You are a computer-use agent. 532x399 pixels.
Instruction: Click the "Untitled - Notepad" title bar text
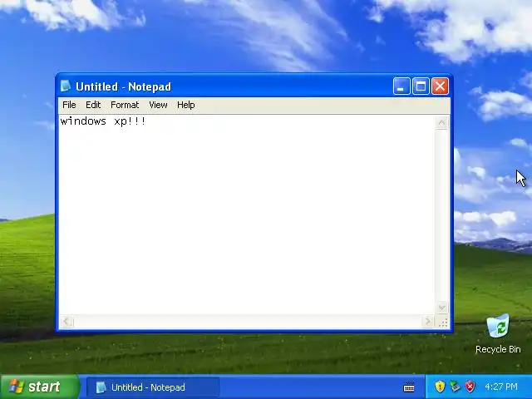coord(123,86)
